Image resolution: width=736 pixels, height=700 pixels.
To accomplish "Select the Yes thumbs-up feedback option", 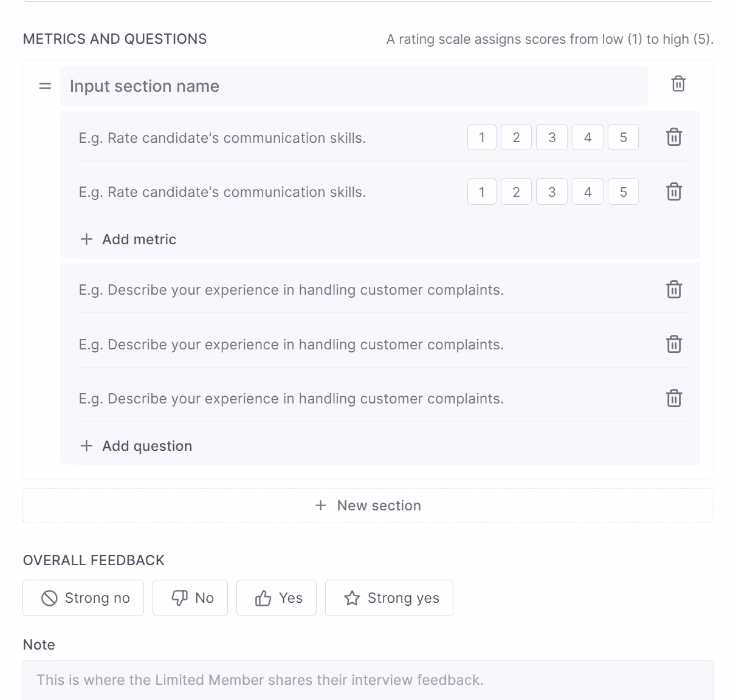I will (277, 598).
